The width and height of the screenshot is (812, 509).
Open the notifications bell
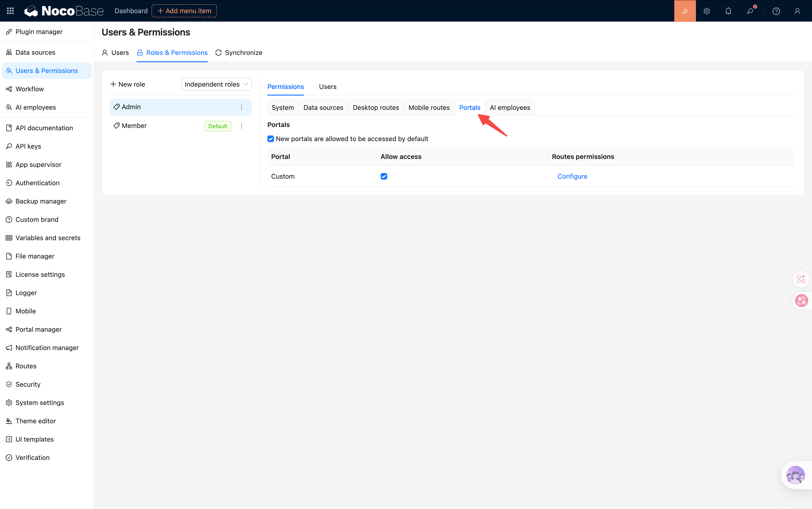[x=728, y=11]
